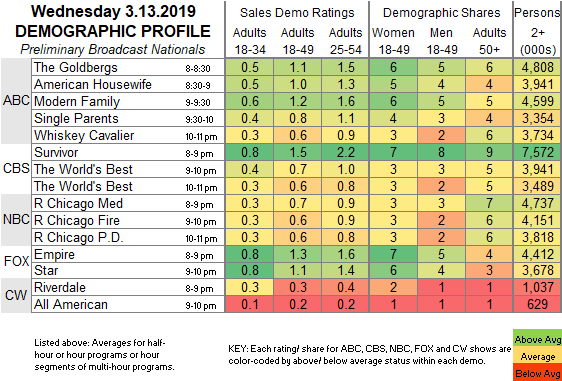Select Empire's Adults 18-49 rating of 1.3

pyautogui.click(x=297, y=254)
